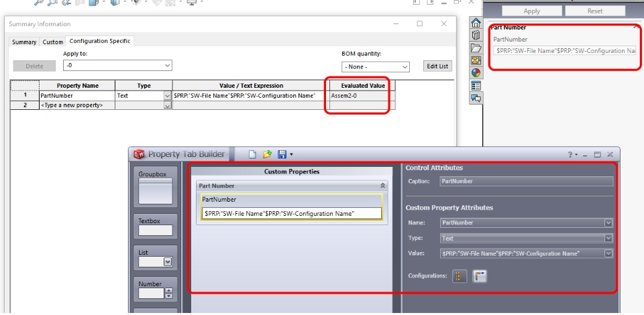Collapse Part Number group in task pane

(x=636, y=27)
